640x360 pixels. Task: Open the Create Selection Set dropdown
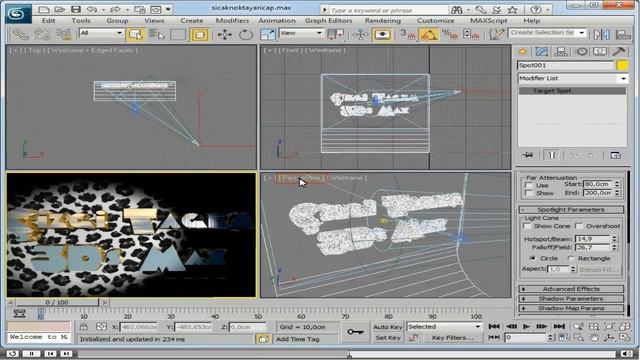click(x=547, y=33)
